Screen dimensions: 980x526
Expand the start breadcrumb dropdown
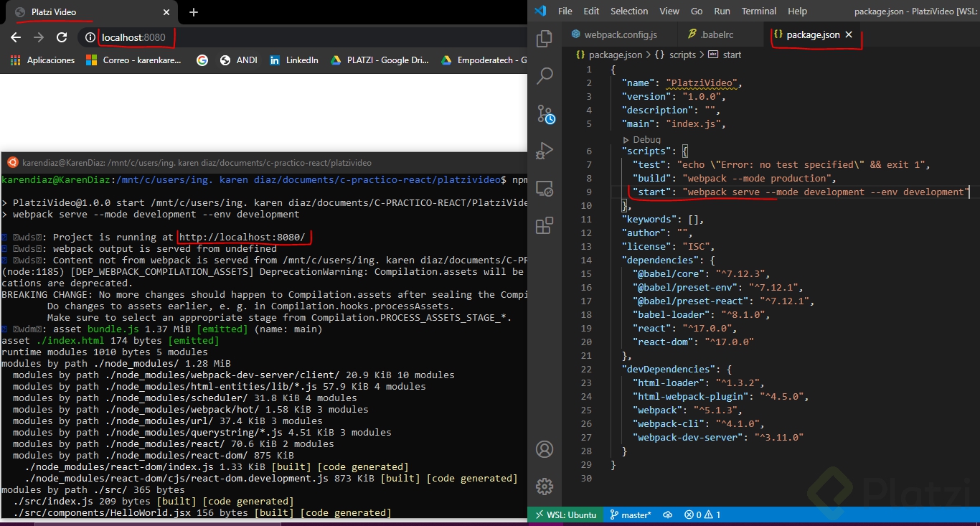point(731,55)
